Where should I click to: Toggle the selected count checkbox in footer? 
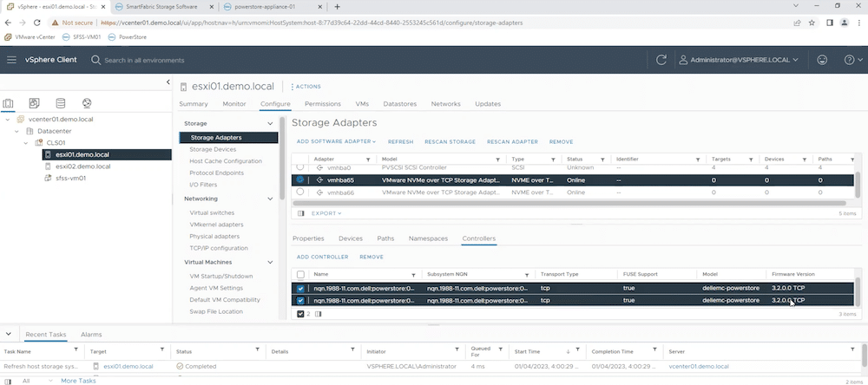[x=300, y=314]
